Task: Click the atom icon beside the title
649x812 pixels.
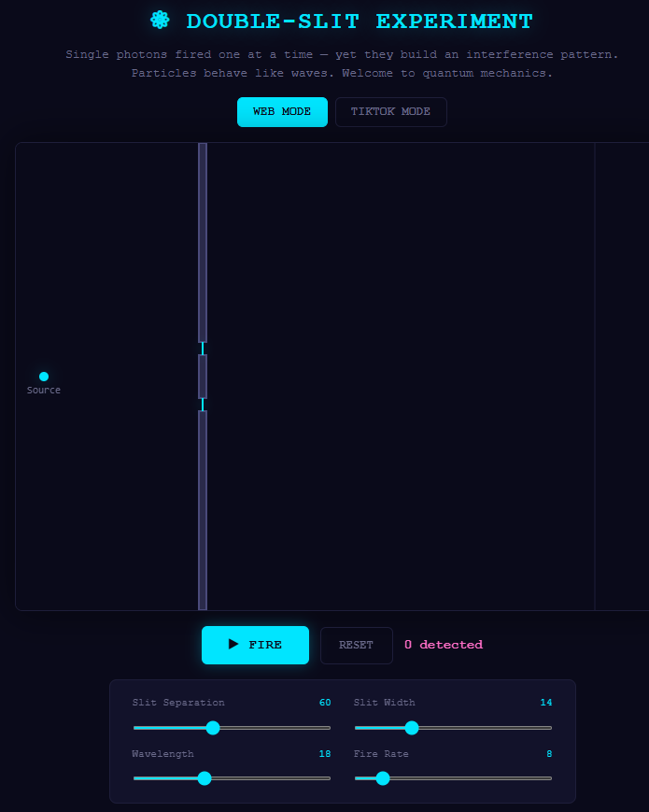Action: 160,21
